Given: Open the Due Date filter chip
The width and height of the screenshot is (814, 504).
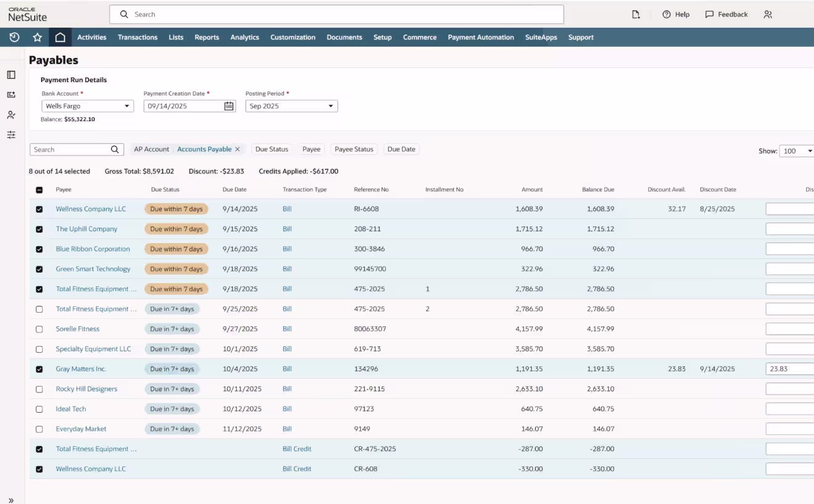Looking at the screenshot, I should click(401, 149).
